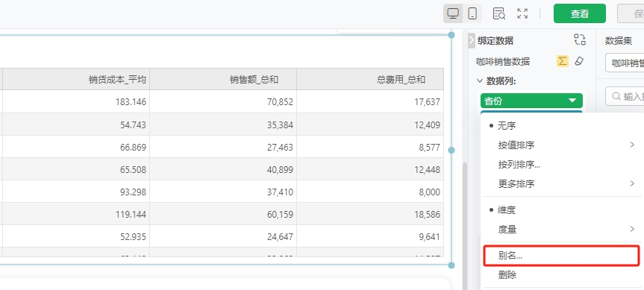Click the swap rows and columns icon
Viewport: 644px width, 290px height.
(x=580, y=40)
